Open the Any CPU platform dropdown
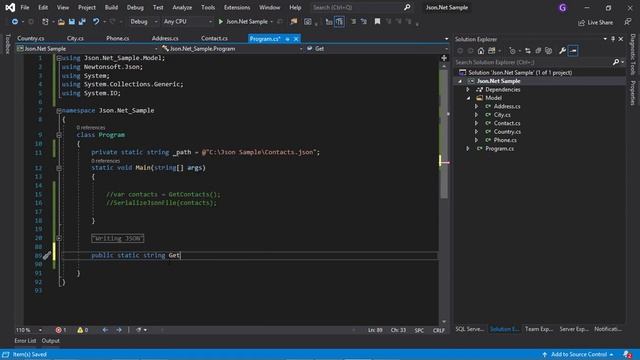Viewport: 640px width, 360px height. pyautogui.click(x=187, y=22)
